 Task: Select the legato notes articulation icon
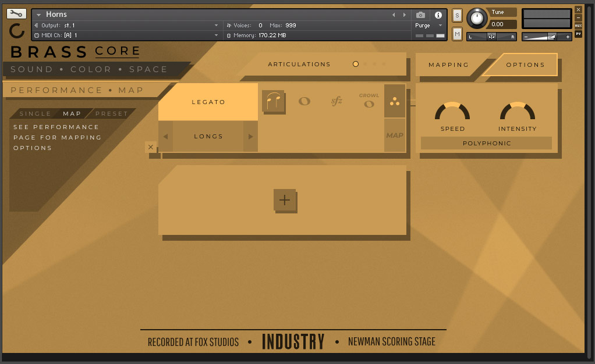[x=273, y=101]
